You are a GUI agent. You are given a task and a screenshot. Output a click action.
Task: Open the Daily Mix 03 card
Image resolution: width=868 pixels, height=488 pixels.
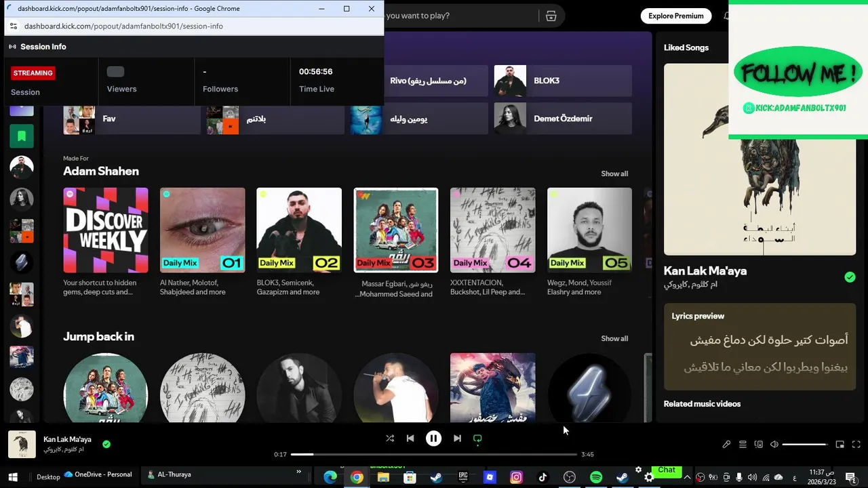pyautogui.click(x=396, y=243)
